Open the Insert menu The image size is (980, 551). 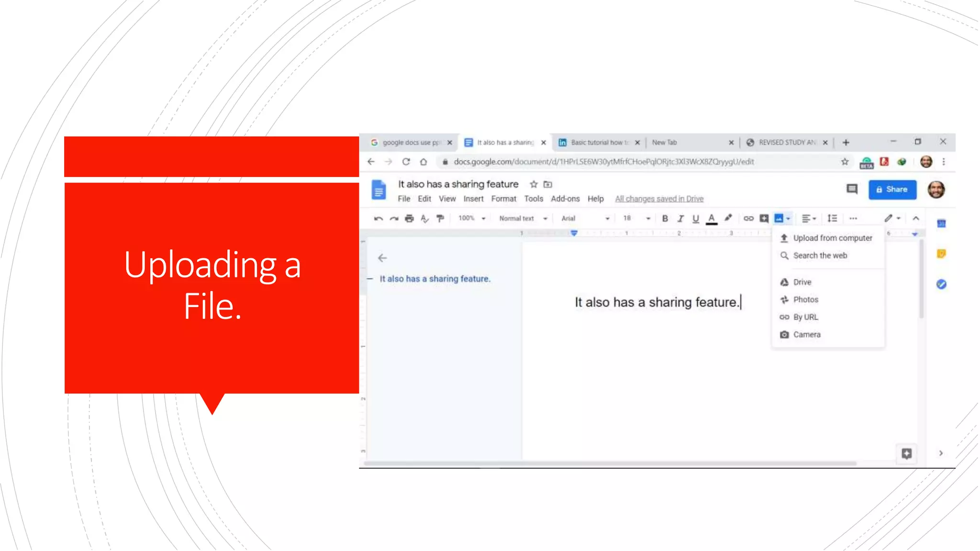click(x=473, y=199)
